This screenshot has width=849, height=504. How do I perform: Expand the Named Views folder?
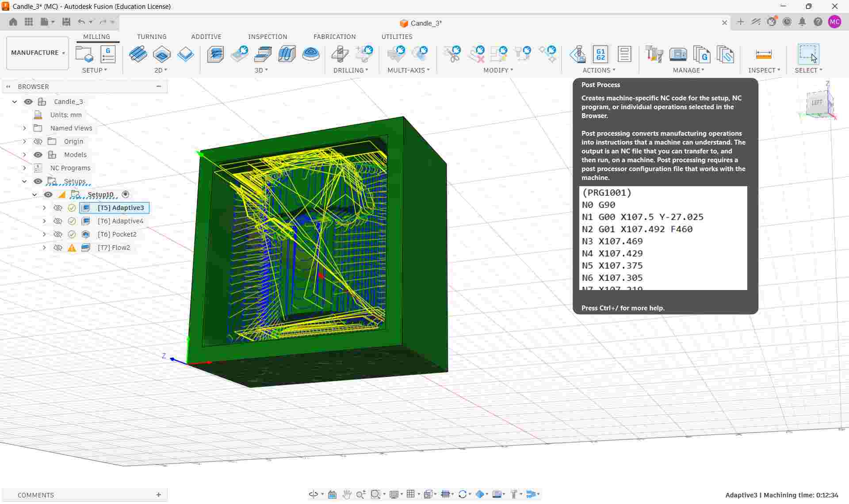[x=25, y=128]
